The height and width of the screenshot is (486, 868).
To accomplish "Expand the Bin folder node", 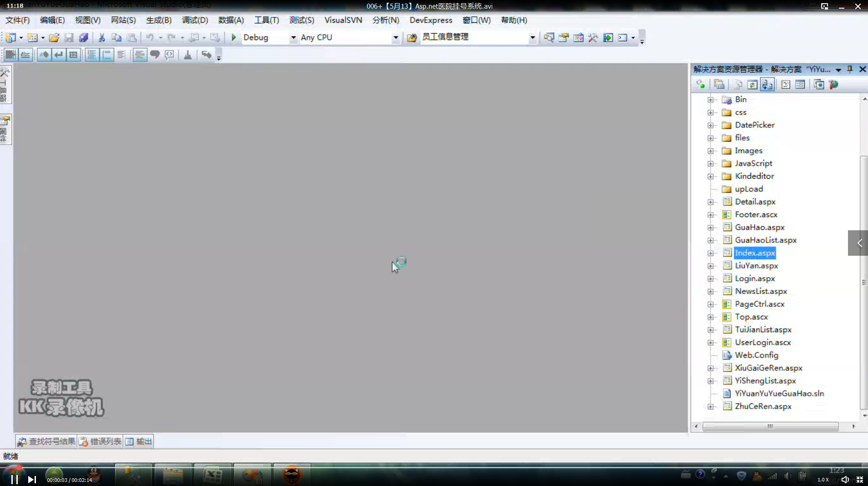I will [x=710, y=100].
